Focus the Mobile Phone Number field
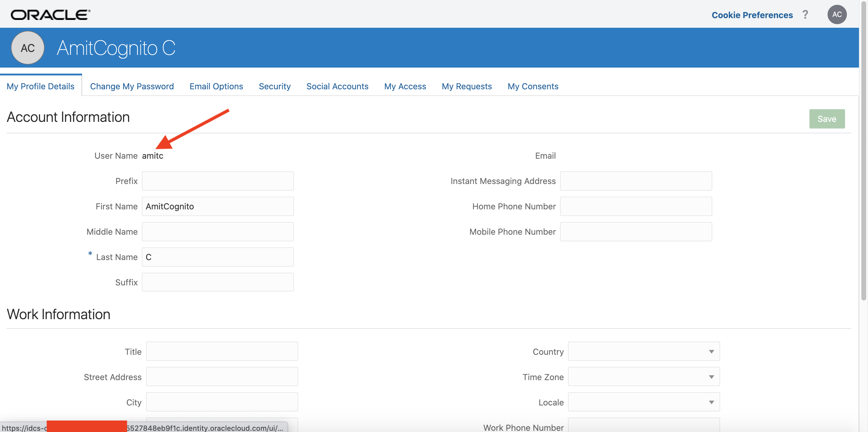Viewport: 868px width, 432px height. pos(636,232)
